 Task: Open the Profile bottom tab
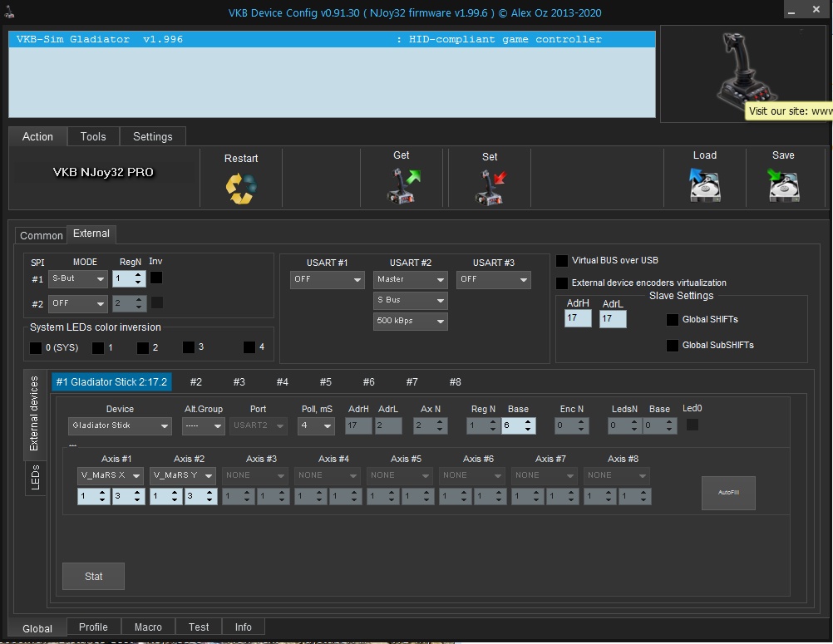tap(93, 627)
